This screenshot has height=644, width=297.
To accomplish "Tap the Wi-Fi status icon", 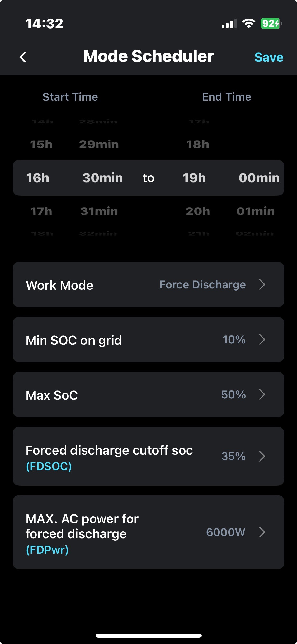I will click(x=248, y=24).
